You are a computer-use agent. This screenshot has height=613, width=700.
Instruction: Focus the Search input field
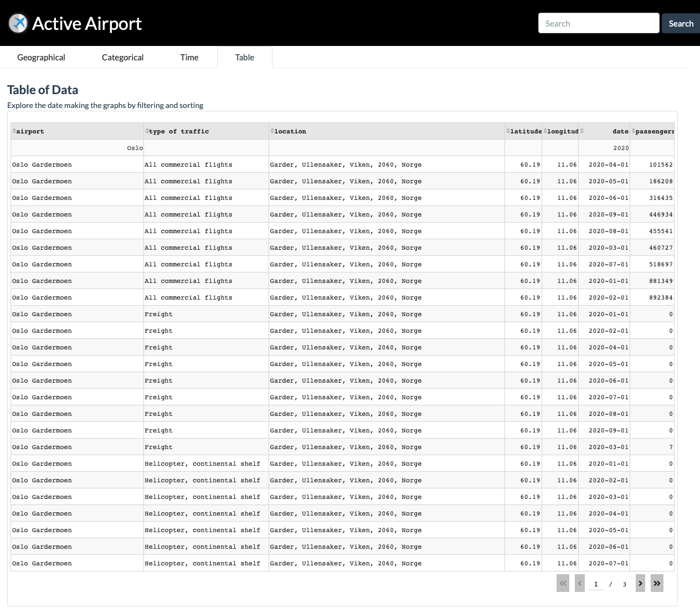point(599,23)
